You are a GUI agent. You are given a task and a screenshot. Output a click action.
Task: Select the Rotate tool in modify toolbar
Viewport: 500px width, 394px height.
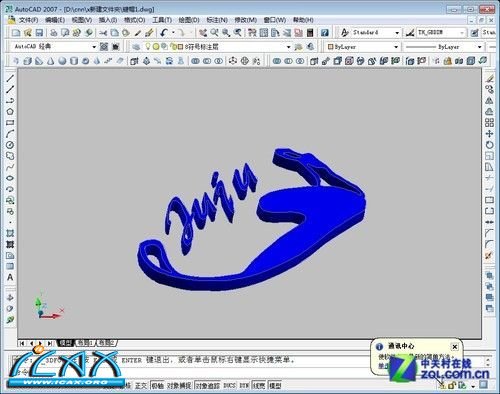click(489, 145)
